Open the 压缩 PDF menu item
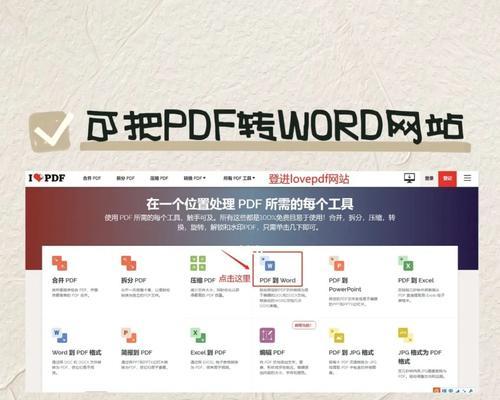500x400 pixels. (x=159, y=178)
